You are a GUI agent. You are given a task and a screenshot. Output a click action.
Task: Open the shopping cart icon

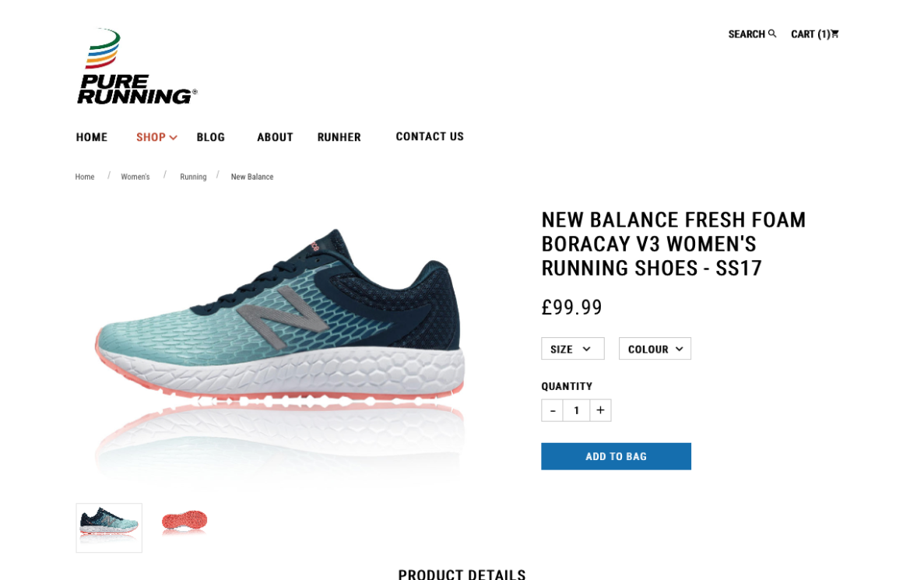pos(834,33)
